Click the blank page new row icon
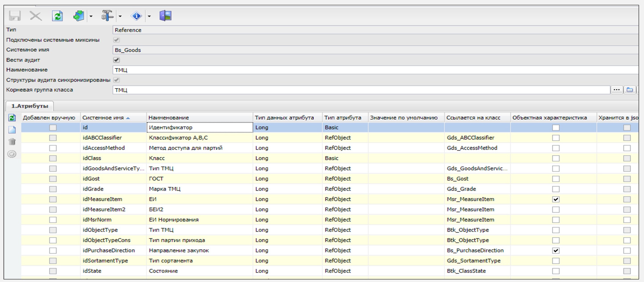Image resolution: width=644 pixels, height=282 pixels. (x=12, y=129)
